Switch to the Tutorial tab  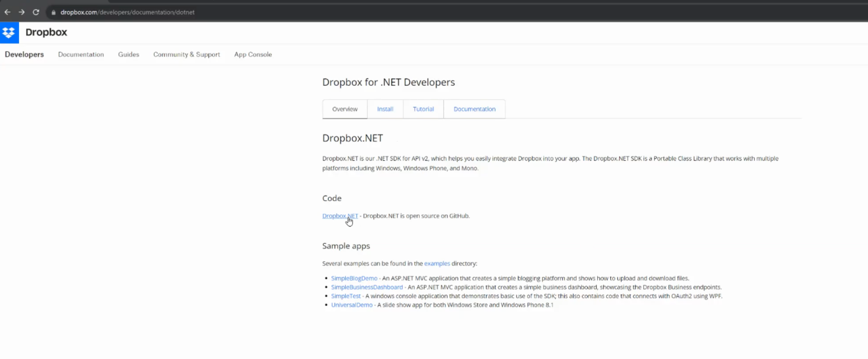[x=423, y=109]
